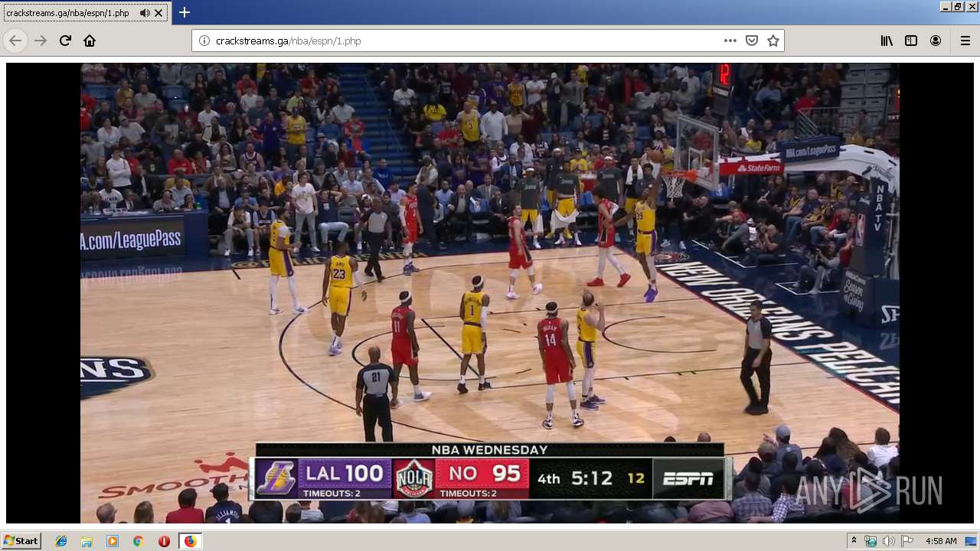
Task: Open the taskbar clock showing 4:58 AM
Action: [941, 541]
